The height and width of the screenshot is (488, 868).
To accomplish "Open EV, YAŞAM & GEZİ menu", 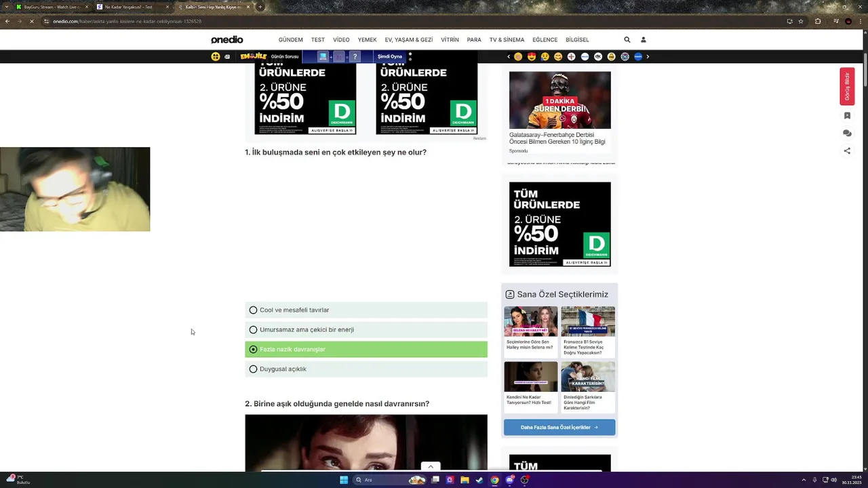I will tap(409, 40).
